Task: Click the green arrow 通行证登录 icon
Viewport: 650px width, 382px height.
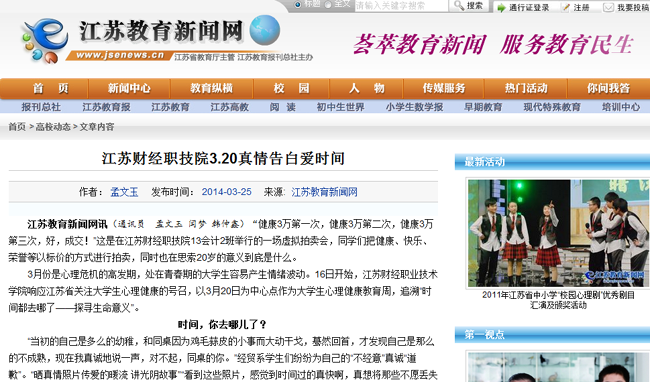Action: [x=502, y=7]
